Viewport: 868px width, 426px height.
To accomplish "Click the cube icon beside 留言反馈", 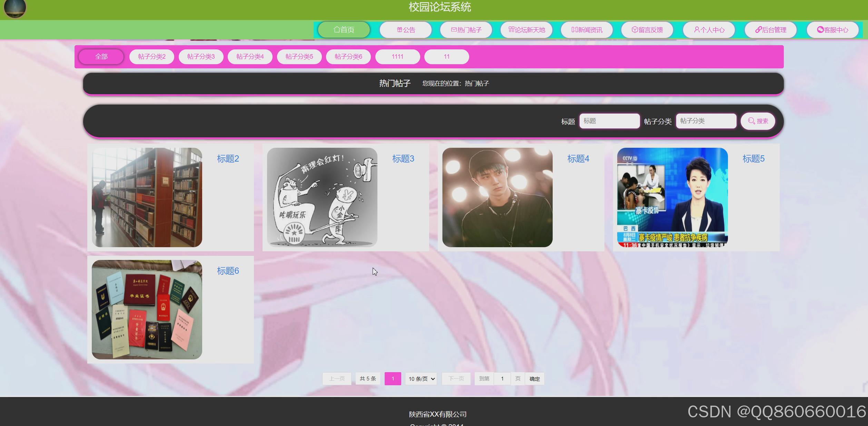I will pyautogui.click(x=635, y=30).
